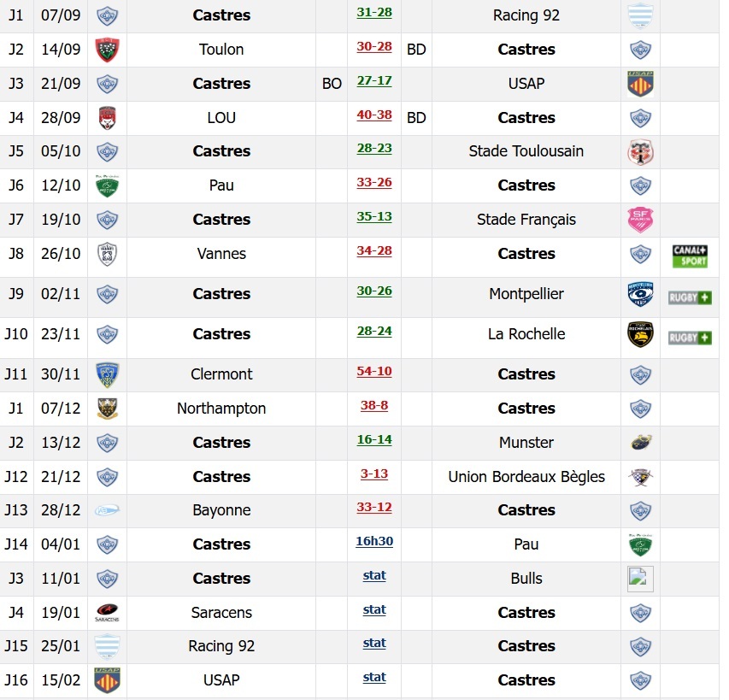Click the LOU club logo
Image resolution: width=729 pixels, height=700 pixels.
click(108, 118)
